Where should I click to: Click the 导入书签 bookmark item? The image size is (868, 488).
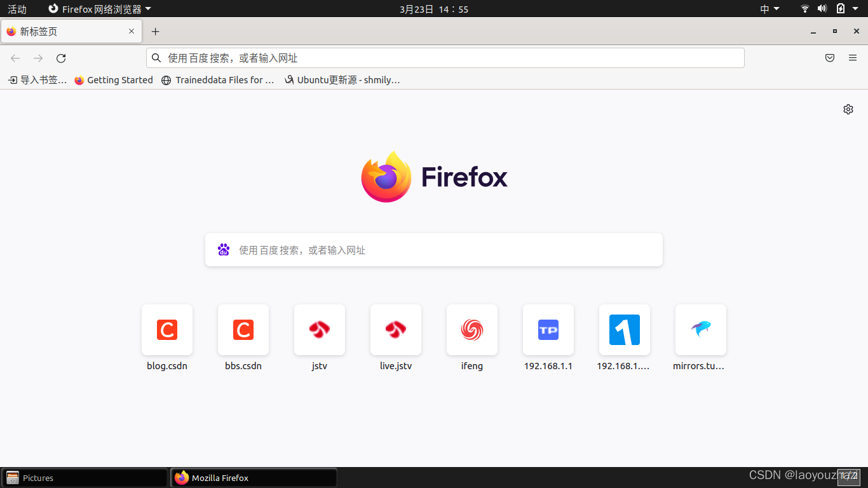click(x=37, y=80)
